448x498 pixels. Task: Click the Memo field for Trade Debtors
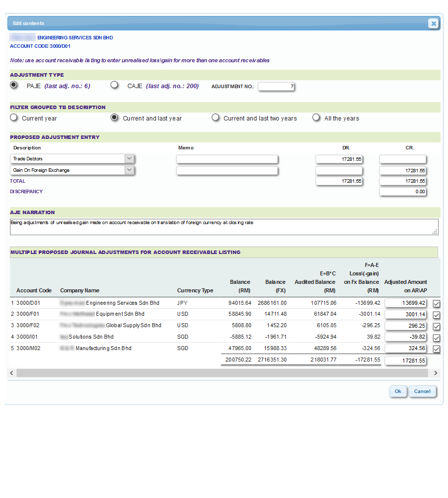pos(226,159)
